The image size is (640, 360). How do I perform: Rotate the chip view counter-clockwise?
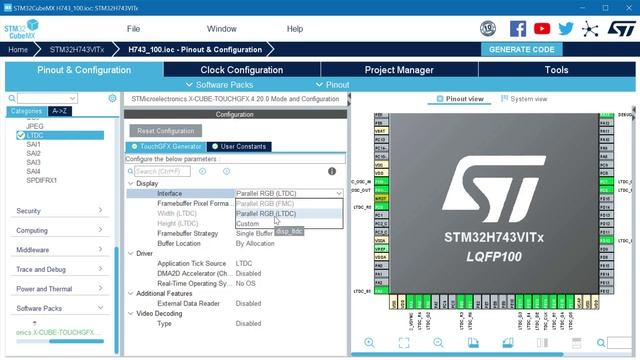508,343
